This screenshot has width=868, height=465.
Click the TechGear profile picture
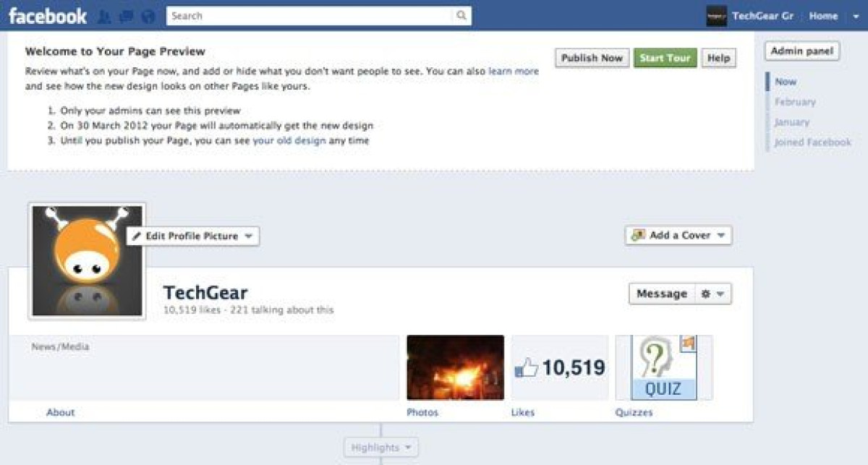[87, 261]
